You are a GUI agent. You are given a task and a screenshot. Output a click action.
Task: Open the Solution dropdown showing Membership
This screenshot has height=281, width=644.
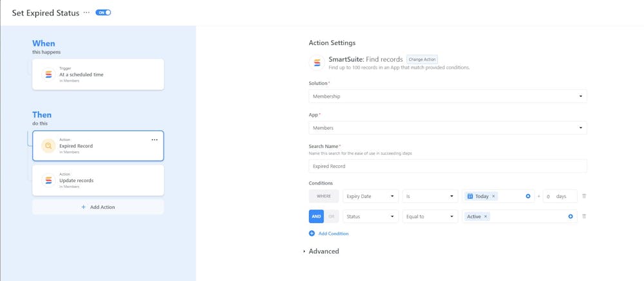tap(448, 96)
